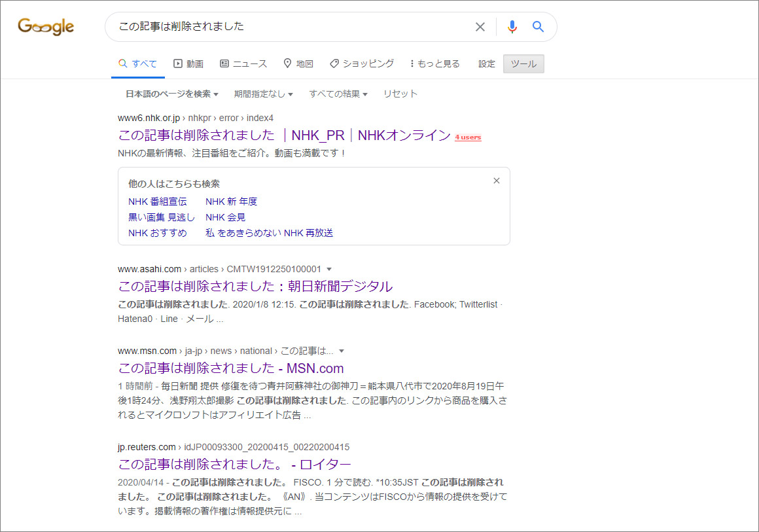Image resolution: width=759 pixels, height=532 pixels.
Task: Run the search with the magnifier icon
Action: coord(538,27)
